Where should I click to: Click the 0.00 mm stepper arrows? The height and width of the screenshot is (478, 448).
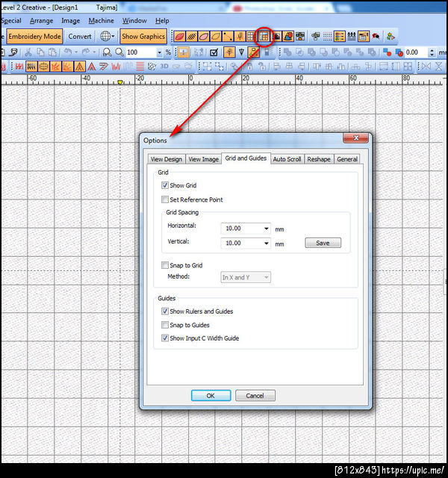click(432, 52)
